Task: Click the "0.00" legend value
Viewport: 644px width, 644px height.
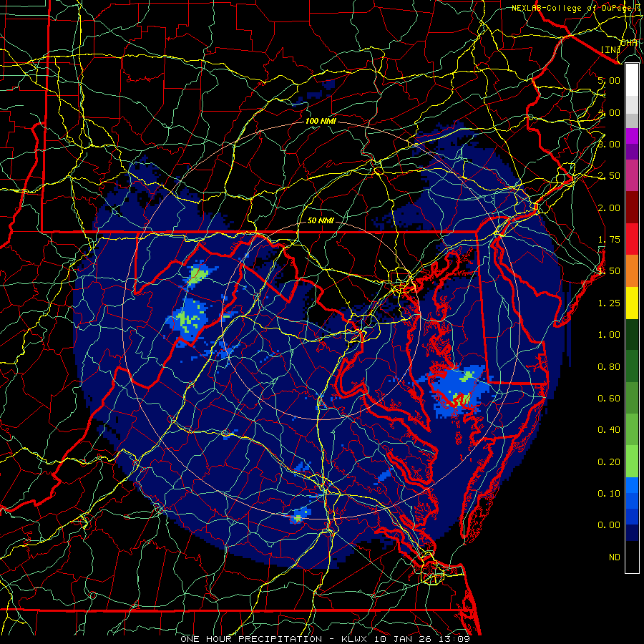Action: (609, 525)
